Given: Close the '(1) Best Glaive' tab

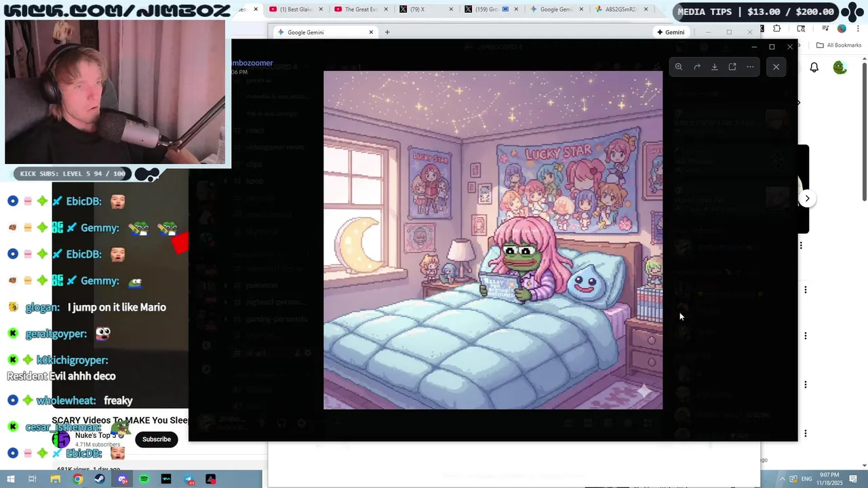Looking at the screenshot, I should point(320,9).
